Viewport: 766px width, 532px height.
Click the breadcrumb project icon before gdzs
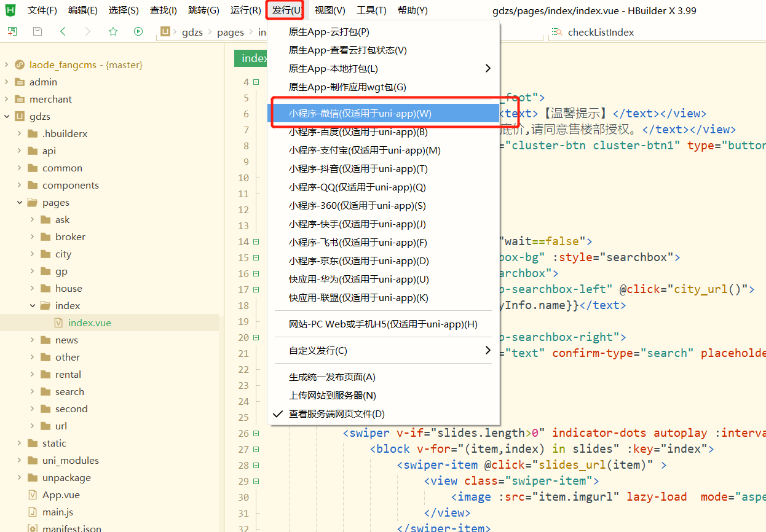pyautogui.click(x=165, y=32)
